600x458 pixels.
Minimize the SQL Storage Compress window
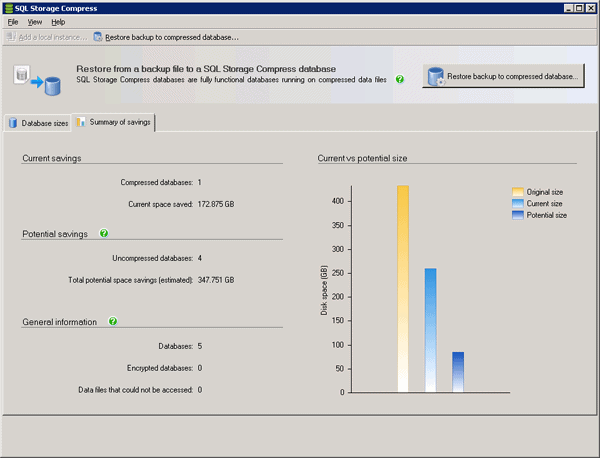point(568,8)
